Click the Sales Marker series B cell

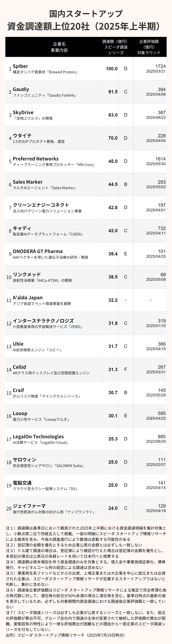(x=126, y=184)
